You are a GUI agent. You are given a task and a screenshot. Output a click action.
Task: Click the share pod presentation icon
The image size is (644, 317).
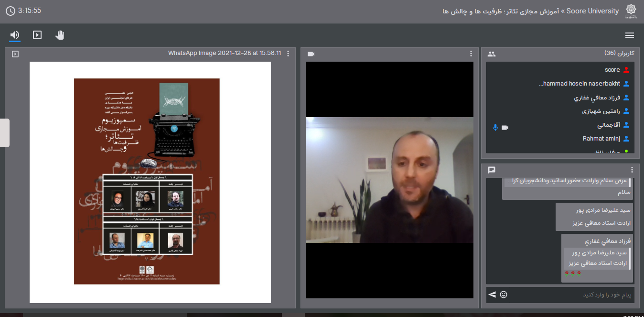pyautogui.click(x=15, y=54)
